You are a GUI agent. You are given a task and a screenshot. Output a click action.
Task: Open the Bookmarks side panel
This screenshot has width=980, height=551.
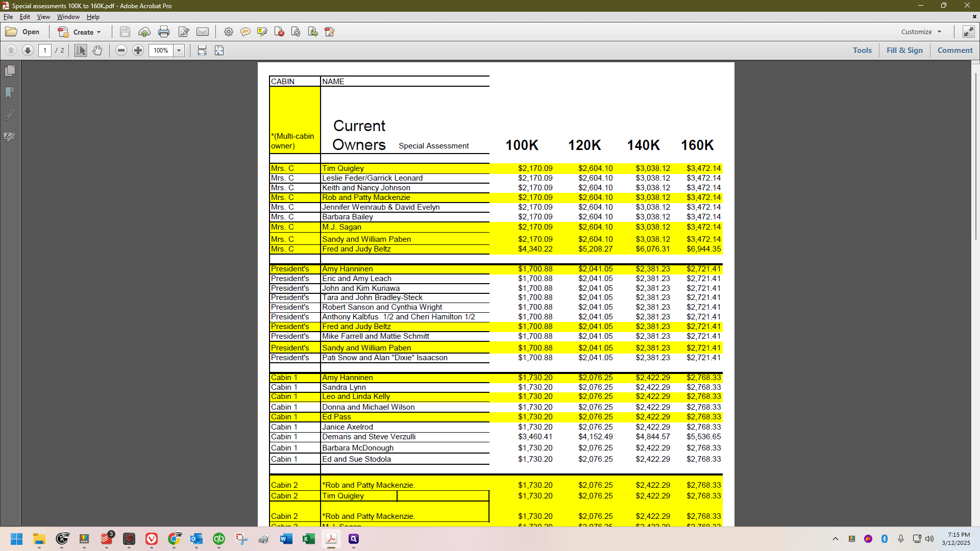click(x=10, y=93)
